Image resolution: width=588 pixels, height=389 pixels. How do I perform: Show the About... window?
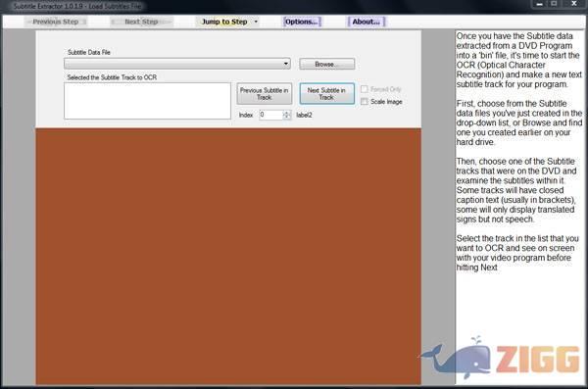pyautogui.click(x=366, y=22)
